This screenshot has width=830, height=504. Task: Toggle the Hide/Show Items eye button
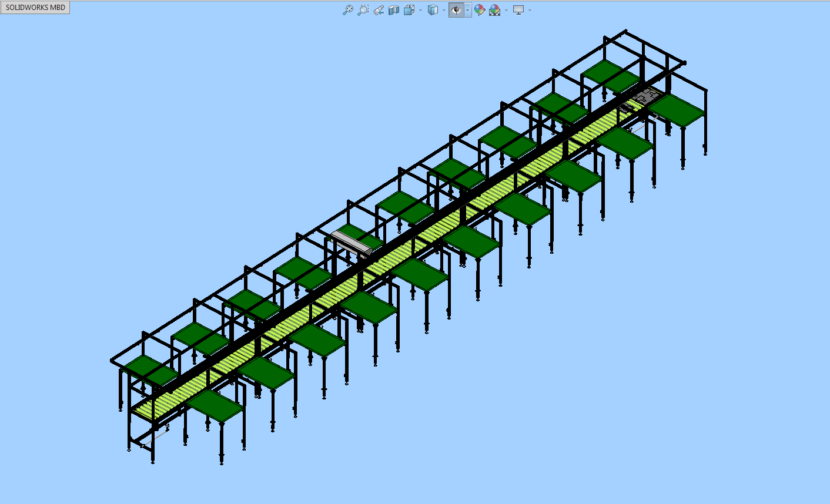pos(456,10)
